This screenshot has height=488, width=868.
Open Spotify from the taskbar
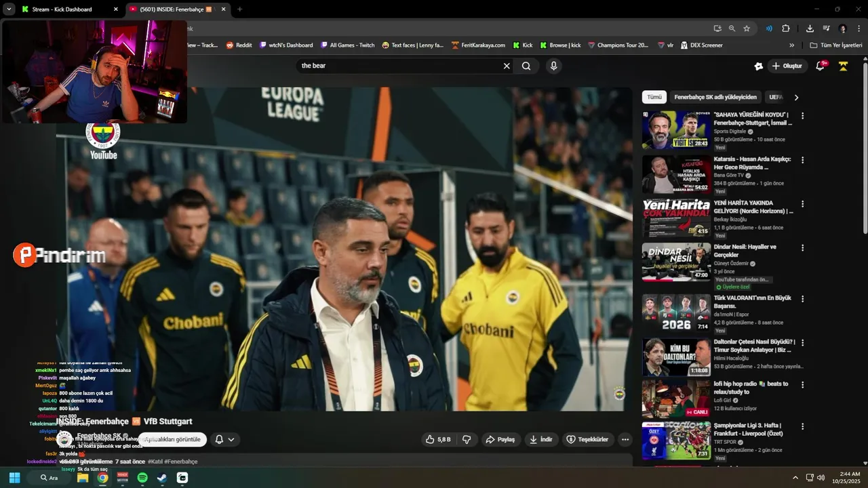click(142, 478)
